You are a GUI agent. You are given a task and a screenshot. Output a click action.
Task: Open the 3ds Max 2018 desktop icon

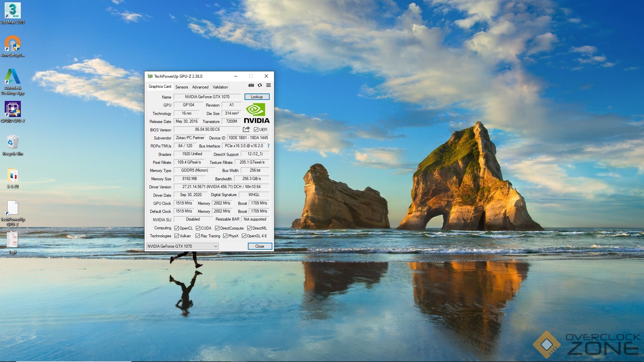click(x=13, y=11)
